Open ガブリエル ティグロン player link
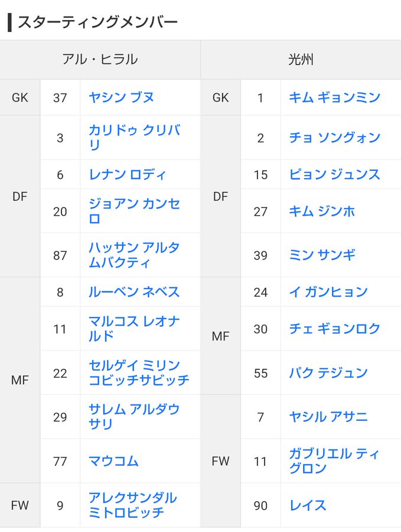 [334, 460]
